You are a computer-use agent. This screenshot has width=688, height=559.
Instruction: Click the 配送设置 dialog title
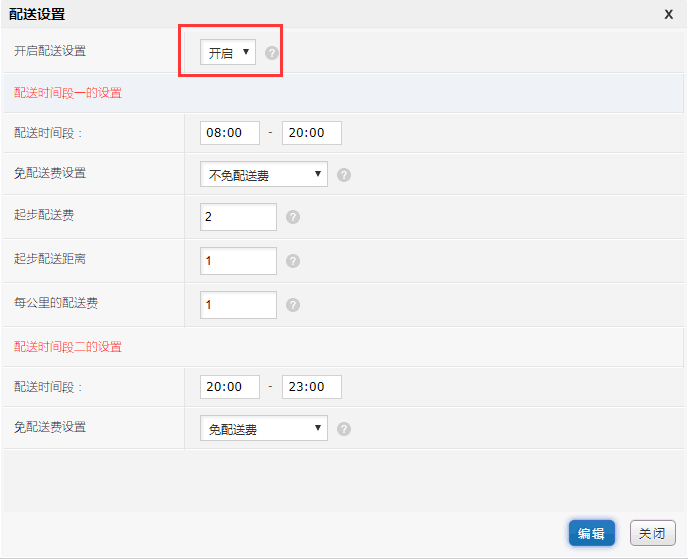[37, 14]
